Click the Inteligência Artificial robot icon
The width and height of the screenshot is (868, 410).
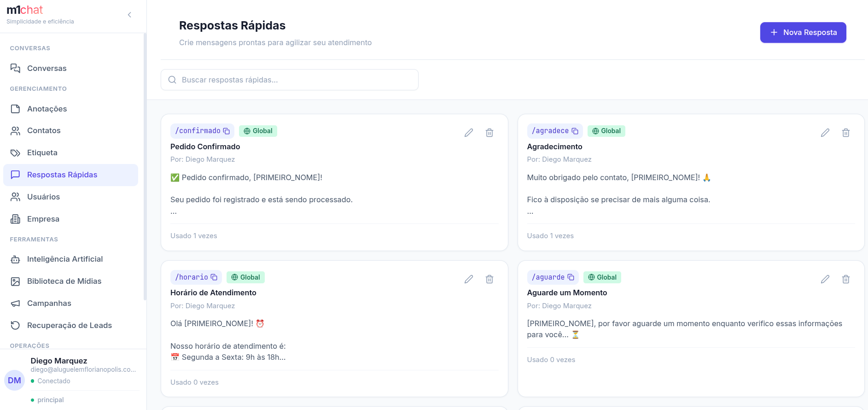(x=15, y=259)
